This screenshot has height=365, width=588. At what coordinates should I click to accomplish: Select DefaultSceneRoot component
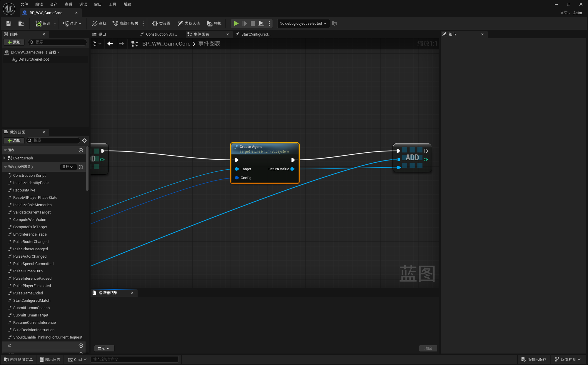coord(34,59)
